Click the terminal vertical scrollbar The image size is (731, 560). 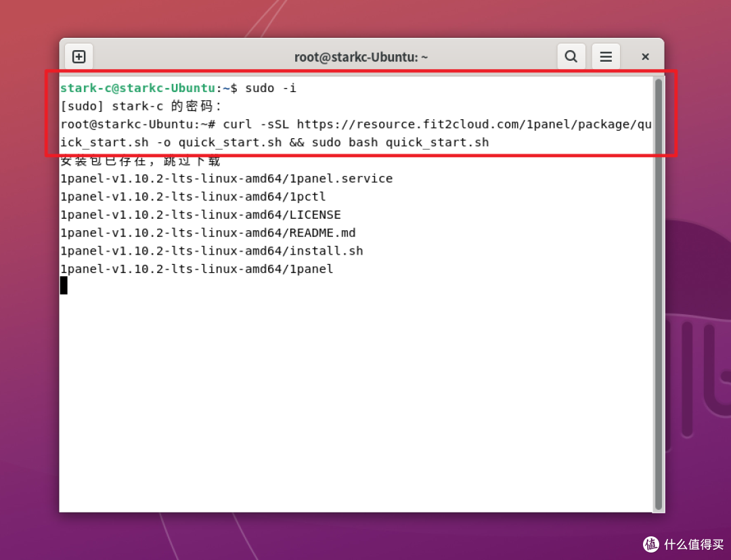point(659,294)
